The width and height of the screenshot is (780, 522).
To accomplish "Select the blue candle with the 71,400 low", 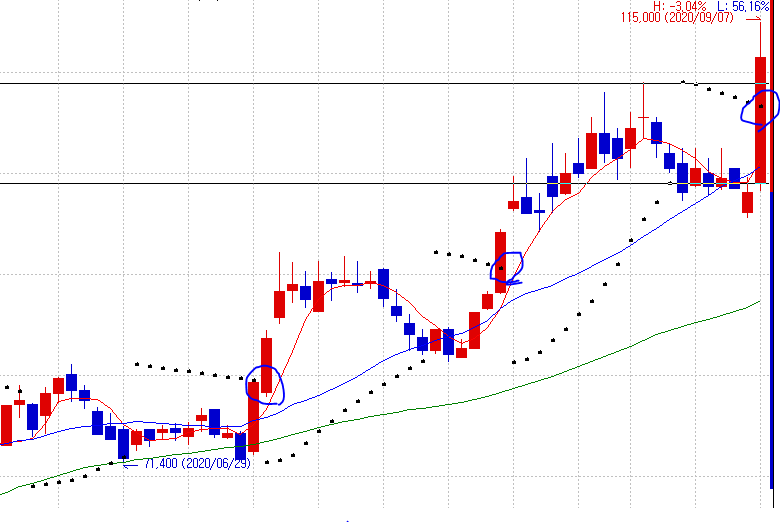I will [x=124, y=442].
